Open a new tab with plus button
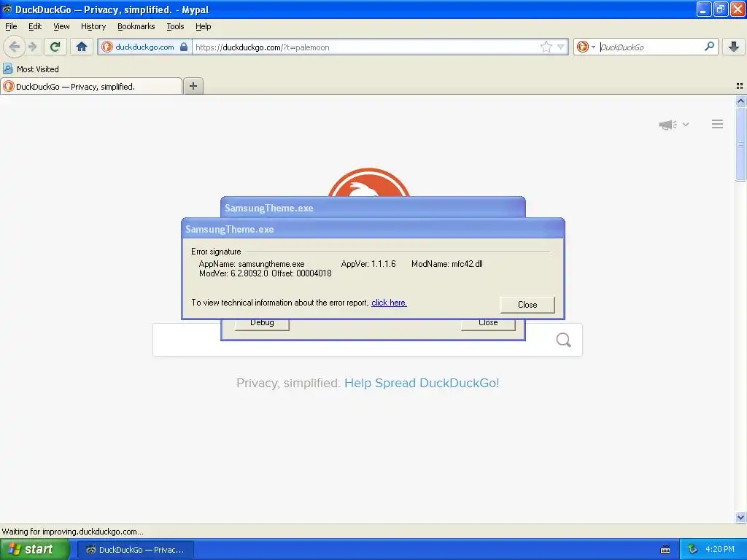This screenshot has height=560, width=747. coord(193,86)
